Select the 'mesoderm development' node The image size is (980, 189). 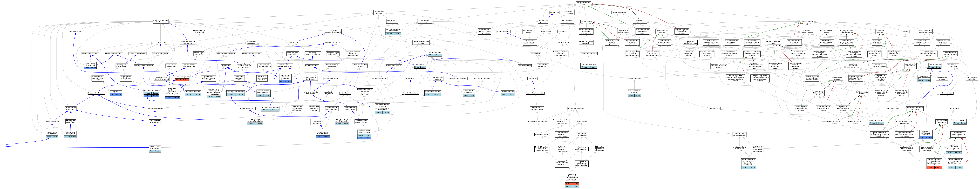tap(114, 54)
